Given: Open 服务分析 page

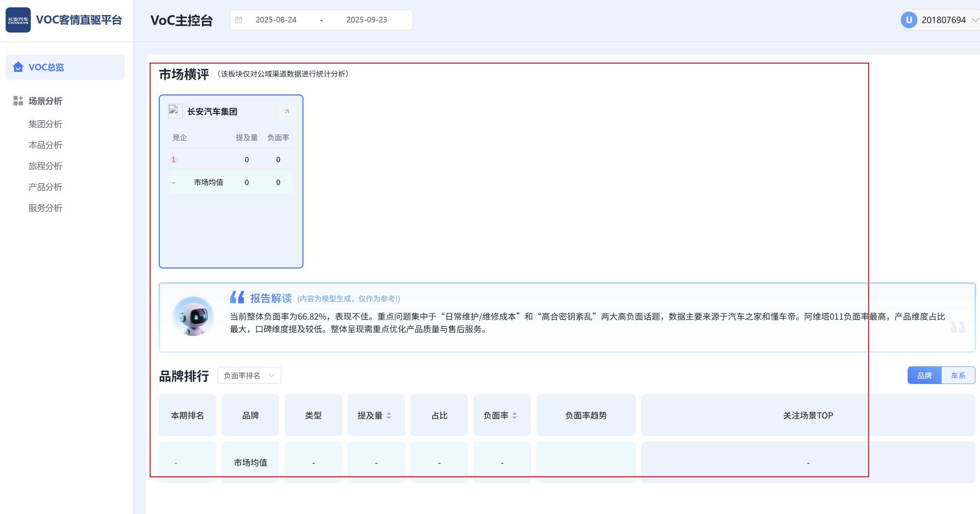Looking at the screenshot, I should [45, 208].
